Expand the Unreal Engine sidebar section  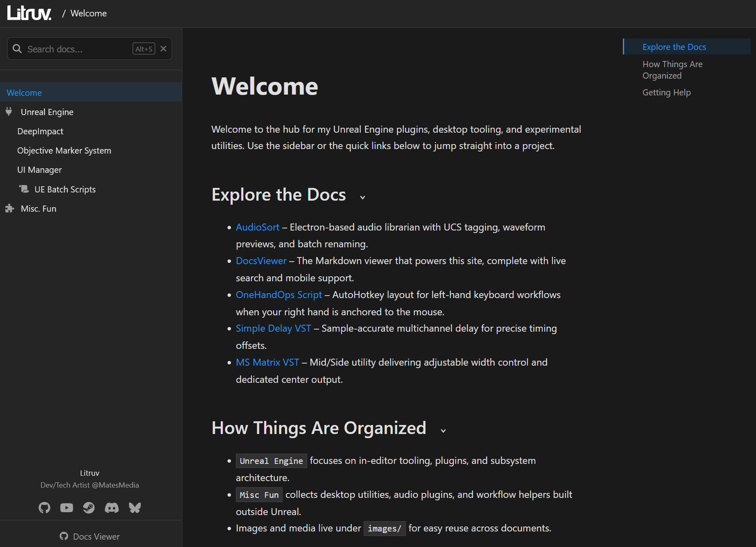click(x=47, y=111)
